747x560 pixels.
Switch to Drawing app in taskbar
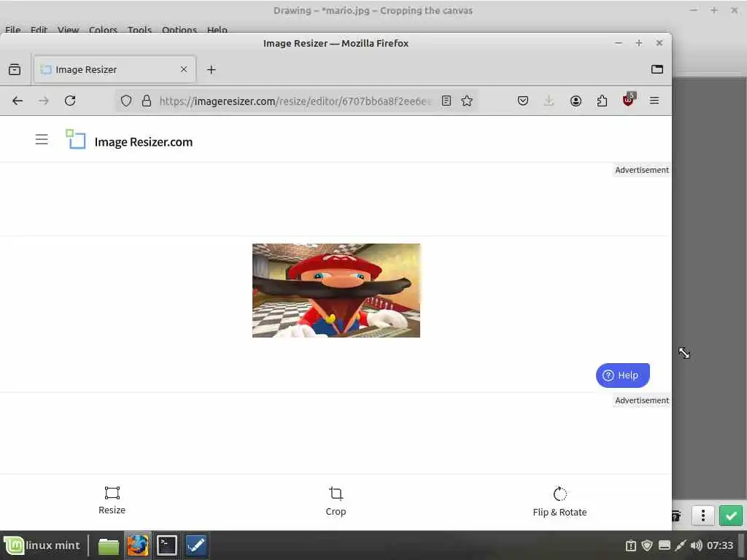196,545
